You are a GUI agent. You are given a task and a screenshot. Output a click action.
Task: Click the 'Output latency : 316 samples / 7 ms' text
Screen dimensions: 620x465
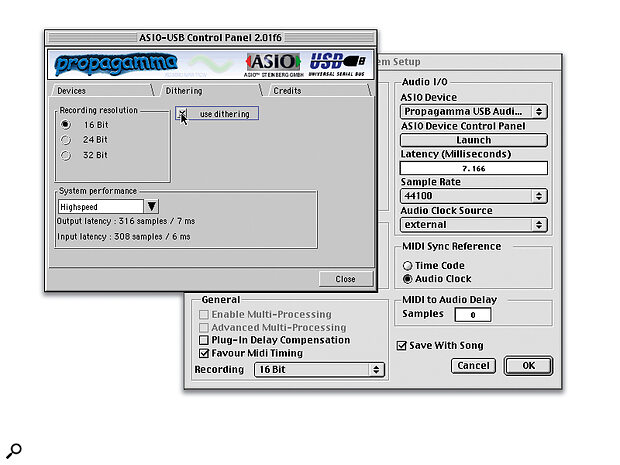[x=126, y=221]
